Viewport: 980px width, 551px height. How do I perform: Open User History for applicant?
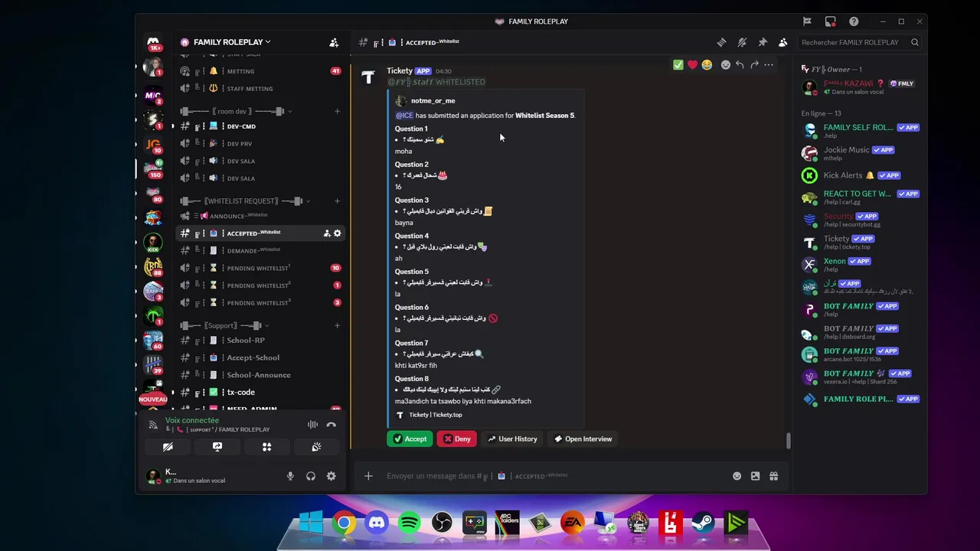[512, 439]
